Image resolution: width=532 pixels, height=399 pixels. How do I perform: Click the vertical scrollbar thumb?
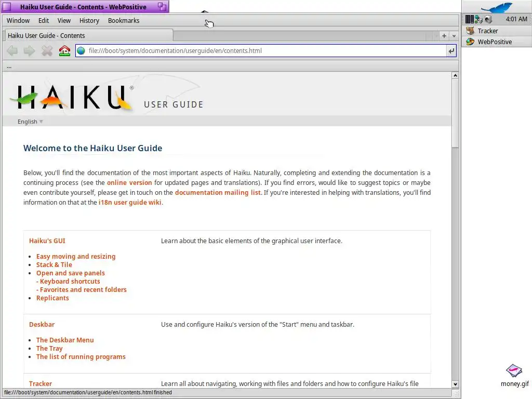pos(455,114)
